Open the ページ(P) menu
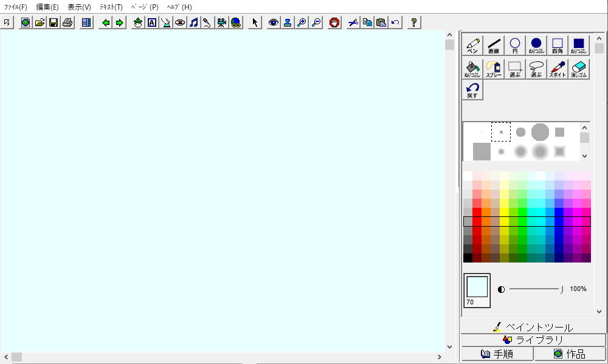 click(x=145, y=7)
